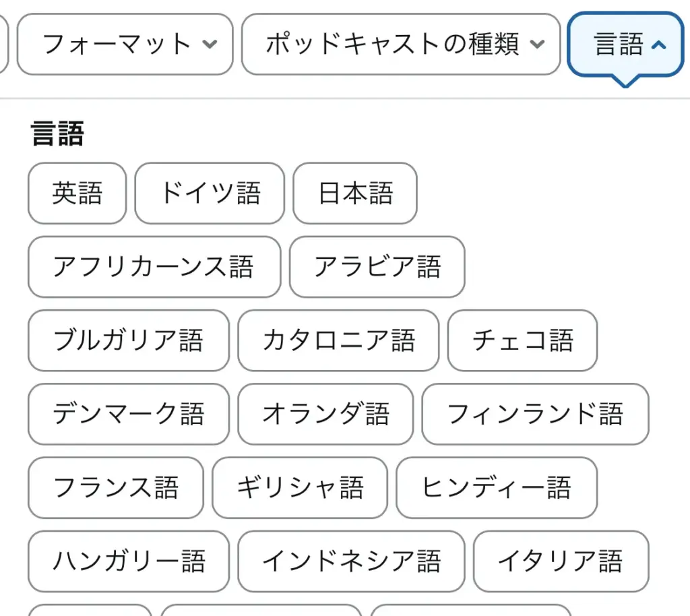Viewport: 690px width, 616px height.
Task: Select the 英語 language filter
Action: coord(76,193)
